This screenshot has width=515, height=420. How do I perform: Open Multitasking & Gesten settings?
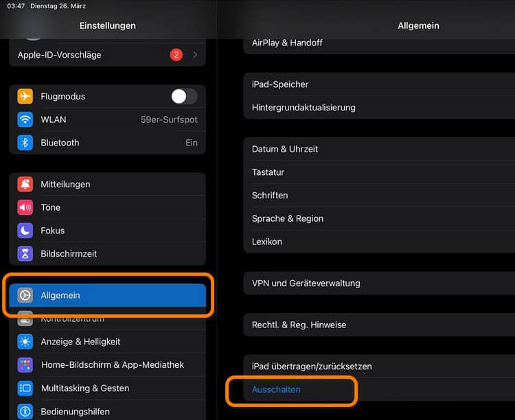[x=108, y=388]
